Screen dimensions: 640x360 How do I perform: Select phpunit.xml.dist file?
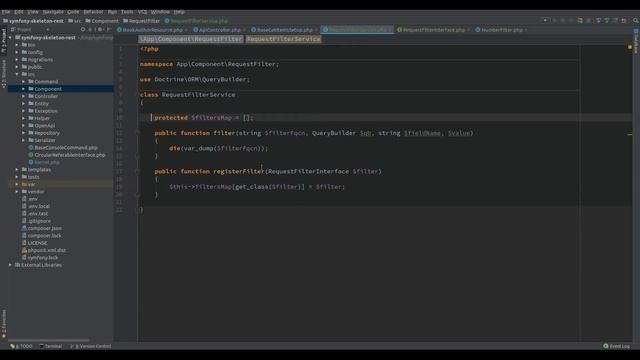point(47,251)
